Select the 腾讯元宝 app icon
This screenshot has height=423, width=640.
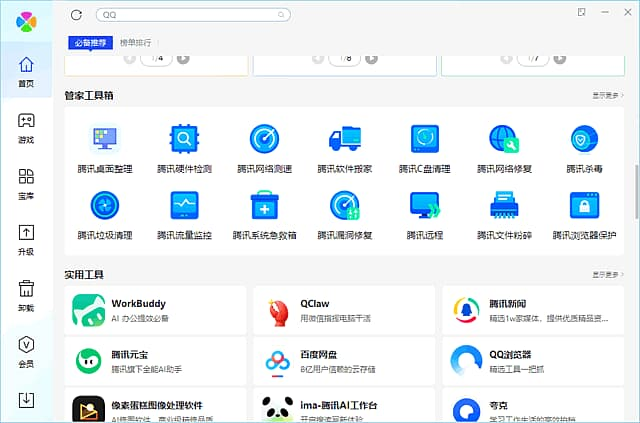(89, 361)
